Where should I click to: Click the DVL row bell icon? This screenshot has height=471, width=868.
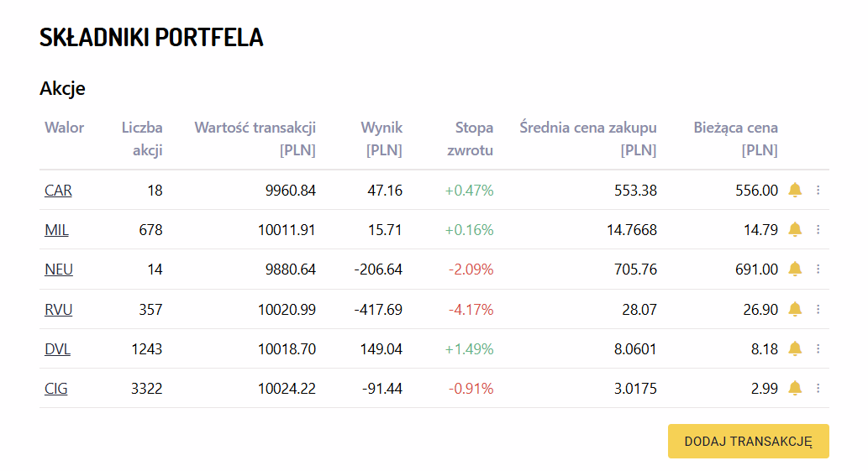click(x=795, y=348)
